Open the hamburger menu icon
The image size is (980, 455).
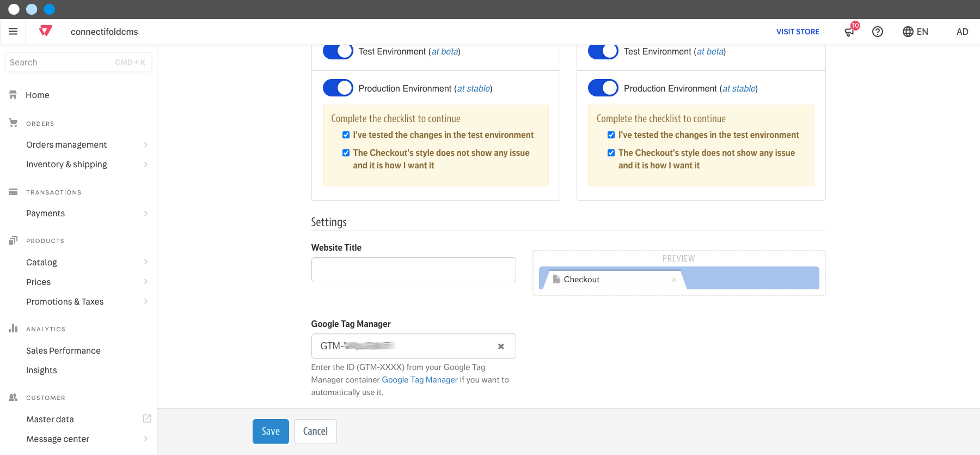(13, 32)
